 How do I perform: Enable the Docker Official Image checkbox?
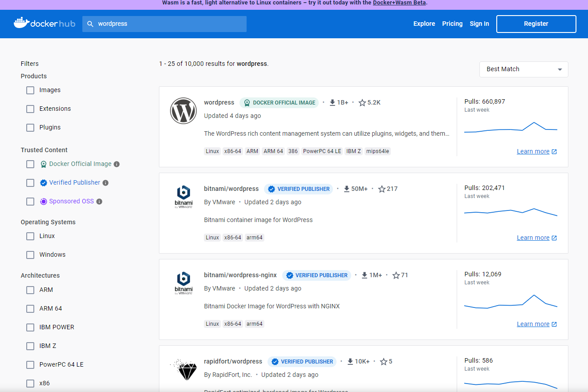pyautogui.click(x=30, y=164)
